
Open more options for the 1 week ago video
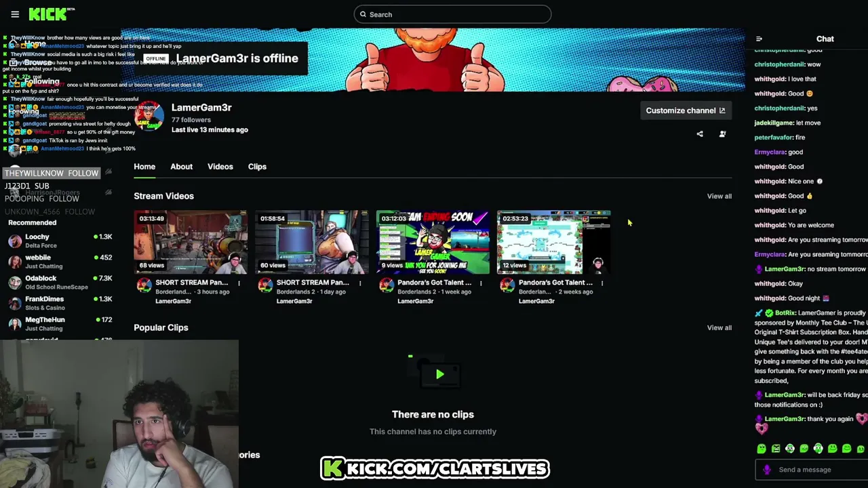point(481,283)
